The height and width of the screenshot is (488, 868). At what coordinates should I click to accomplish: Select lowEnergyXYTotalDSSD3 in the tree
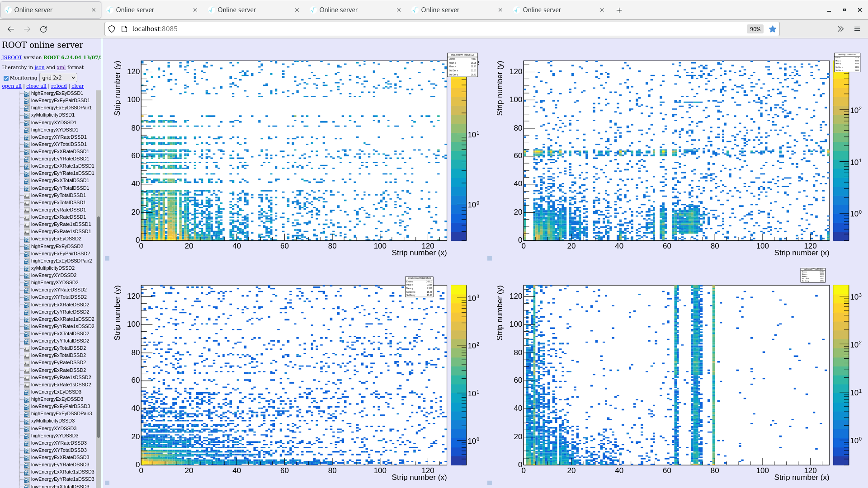pos(59,450)
